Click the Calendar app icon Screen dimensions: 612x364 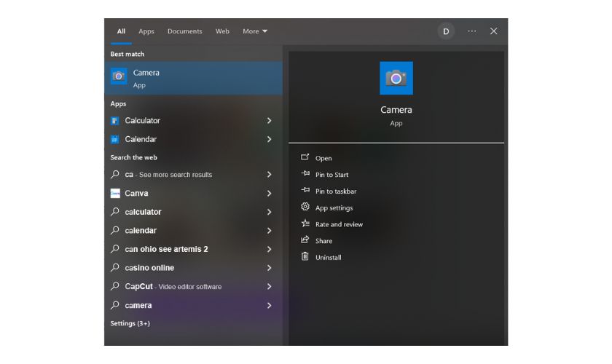tap(115, 139)
